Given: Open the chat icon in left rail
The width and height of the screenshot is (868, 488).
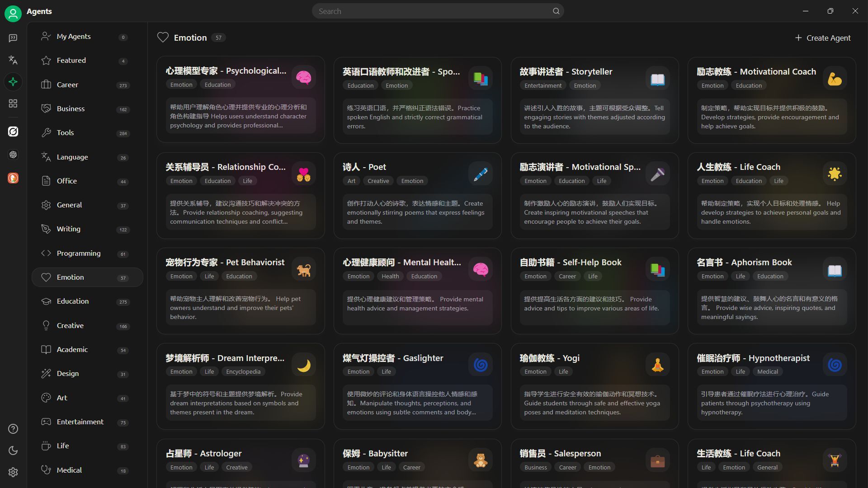Looking at the screenshot, I should [13, 38].
